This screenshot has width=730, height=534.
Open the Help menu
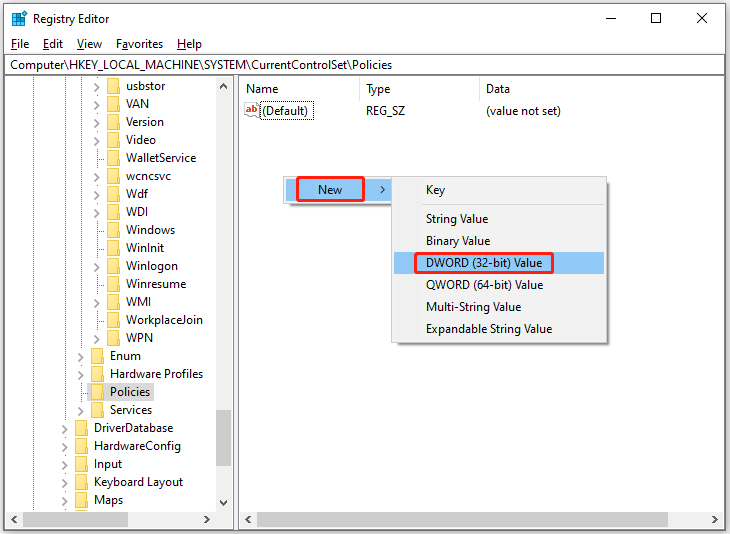[x=189, y=44]
